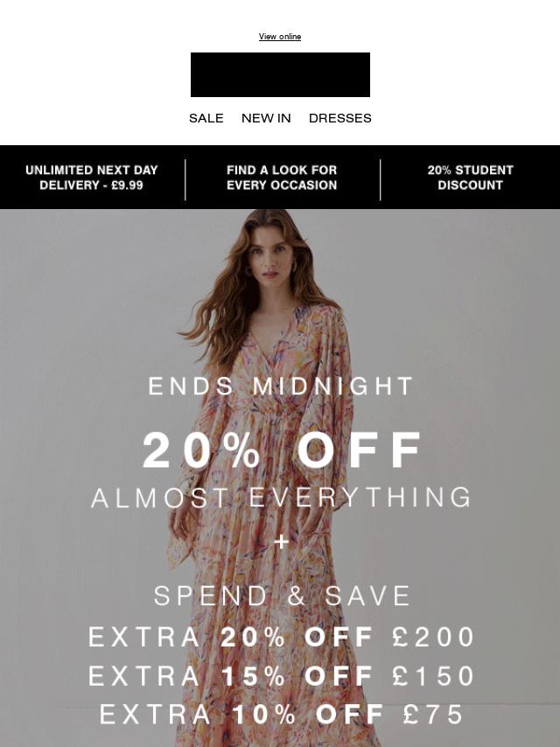
Task: Click Unlimited Next Day Delivery £9.99 banner
Action: [92, 178]
